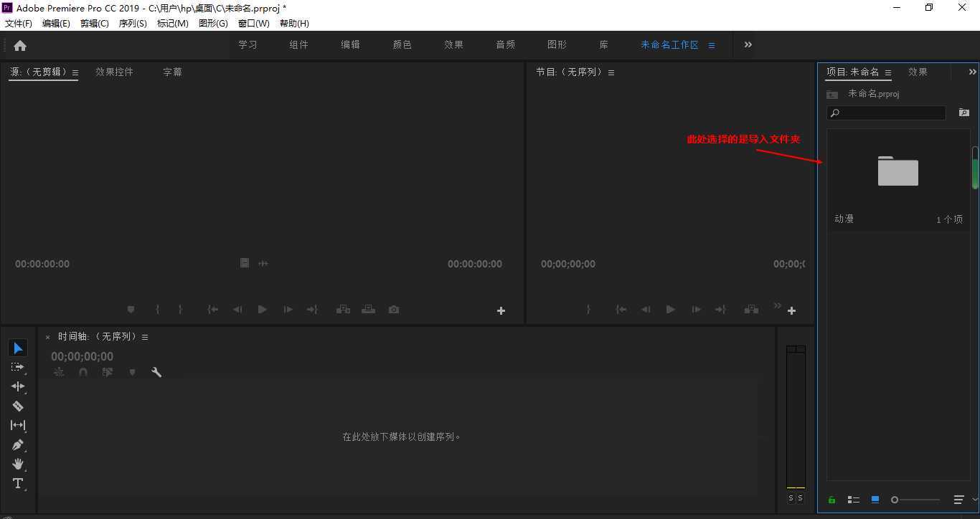980x519 pixels.
Task: Step back one frame in Source monitor
Action: (237, 310)
